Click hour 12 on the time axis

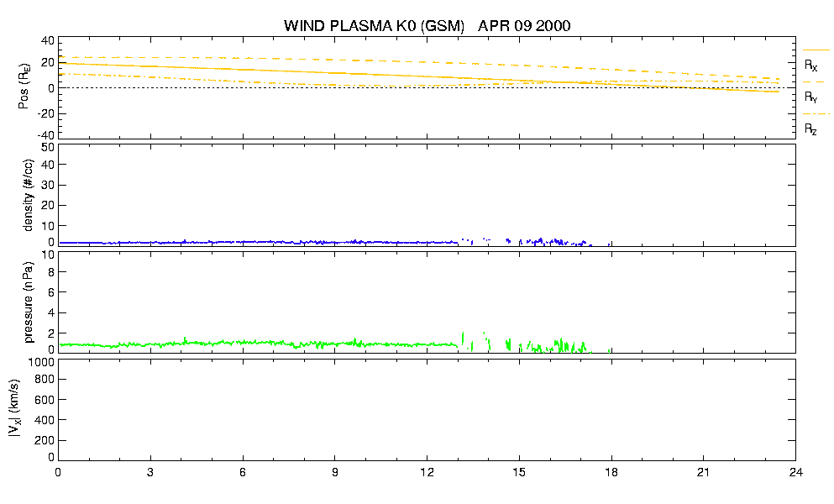[x=427, y=472]
